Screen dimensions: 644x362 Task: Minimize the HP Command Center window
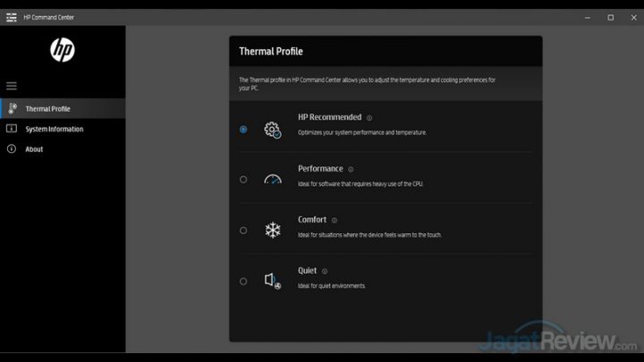pos(588,18)
